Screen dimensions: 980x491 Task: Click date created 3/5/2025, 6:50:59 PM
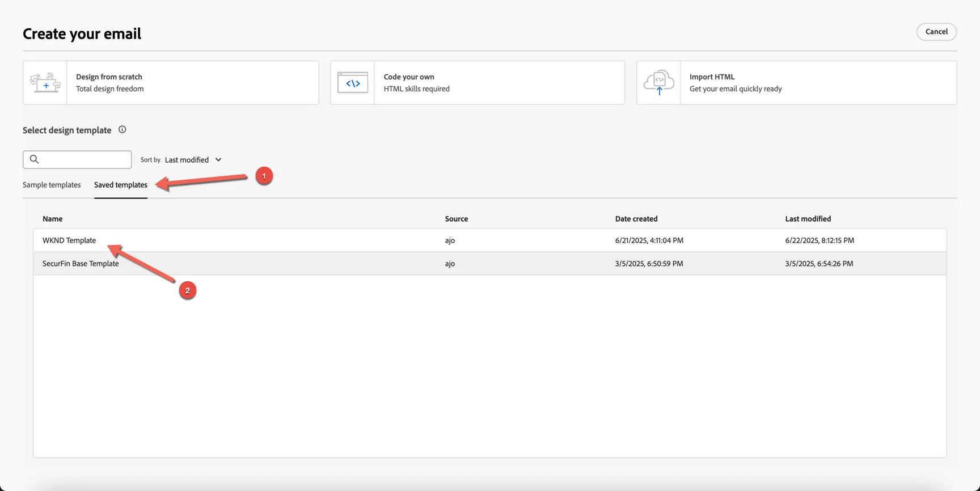click(x=649, y=264)
